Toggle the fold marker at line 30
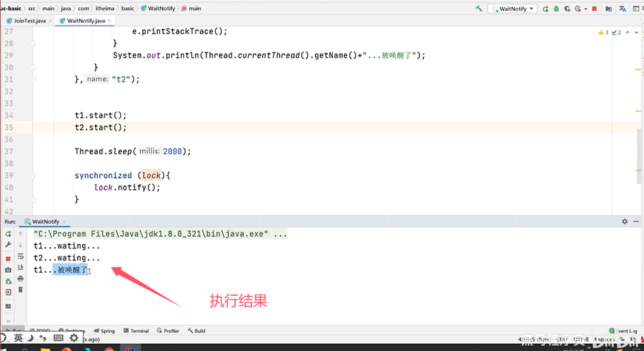This screenshot has height=351, width=644. [33, 68]
